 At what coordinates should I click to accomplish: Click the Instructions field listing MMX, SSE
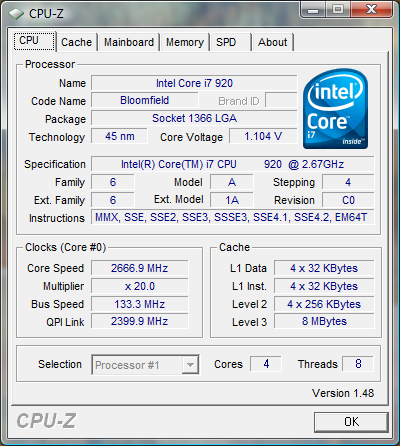(x=232, y=217)
